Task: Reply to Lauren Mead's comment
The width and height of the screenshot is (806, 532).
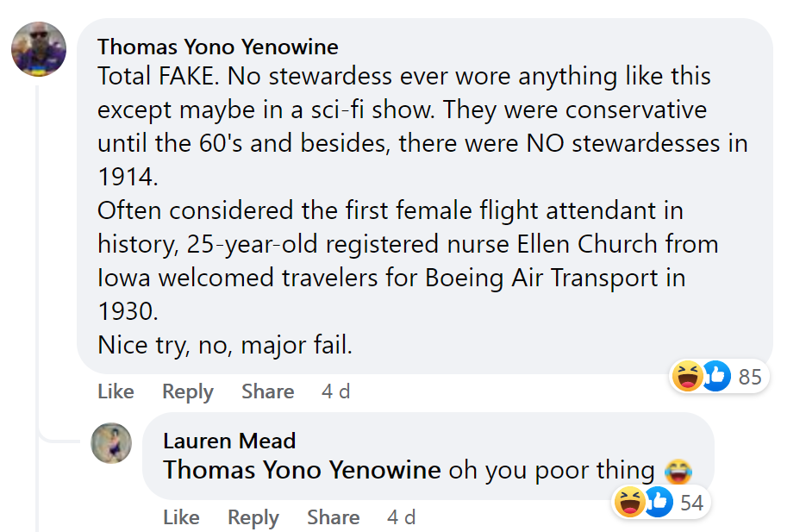Action: 253,517
